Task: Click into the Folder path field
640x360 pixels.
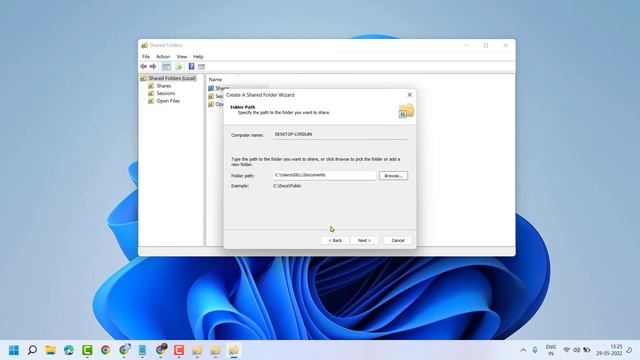Action: pos(324,175)
